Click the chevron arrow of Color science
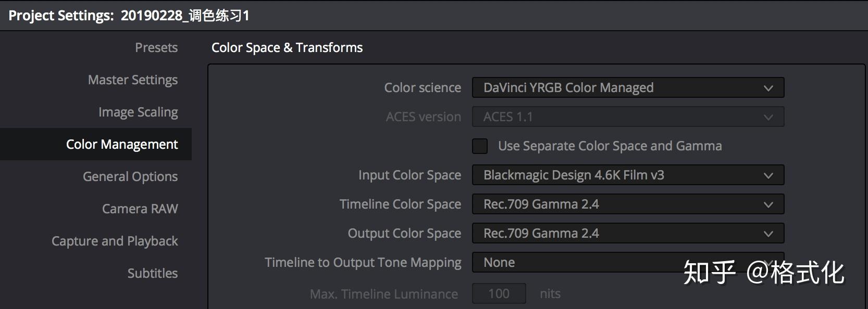 click(x=768, y=88)
